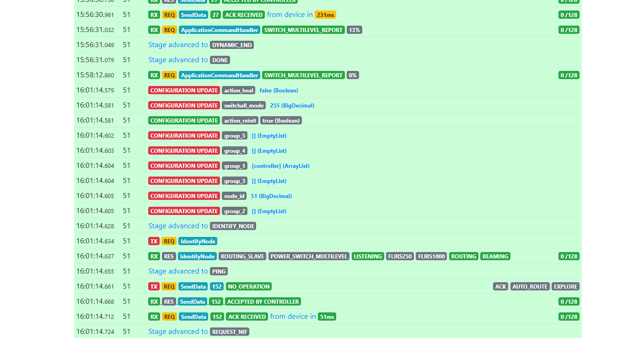Click the BEAMING capability badge
Screen dimensions: 644x338
(495, 257)
